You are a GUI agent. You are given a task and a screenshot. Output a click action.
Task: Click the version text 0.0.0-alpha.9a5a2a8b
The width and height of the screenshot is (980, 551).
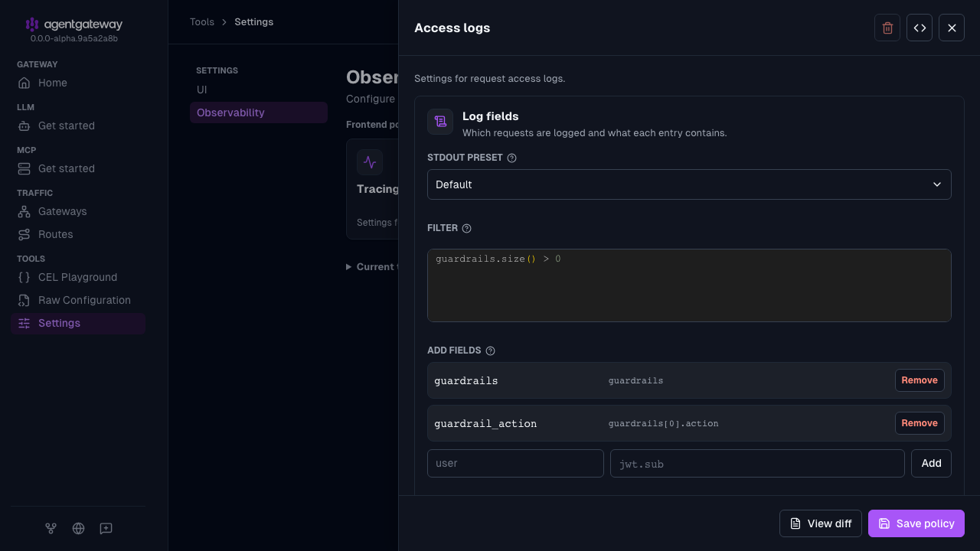(x=74, y=38)
